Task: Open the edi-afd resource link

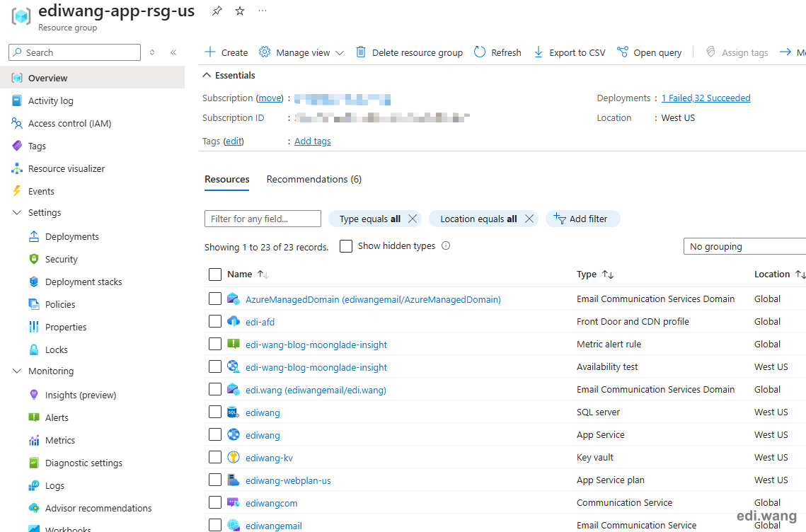Action: (260, 323)
